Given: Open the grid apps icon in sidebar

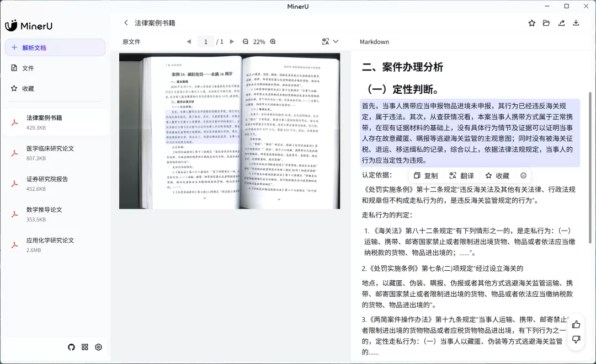Looking at the screenshot, I should [x=85, y=347].
